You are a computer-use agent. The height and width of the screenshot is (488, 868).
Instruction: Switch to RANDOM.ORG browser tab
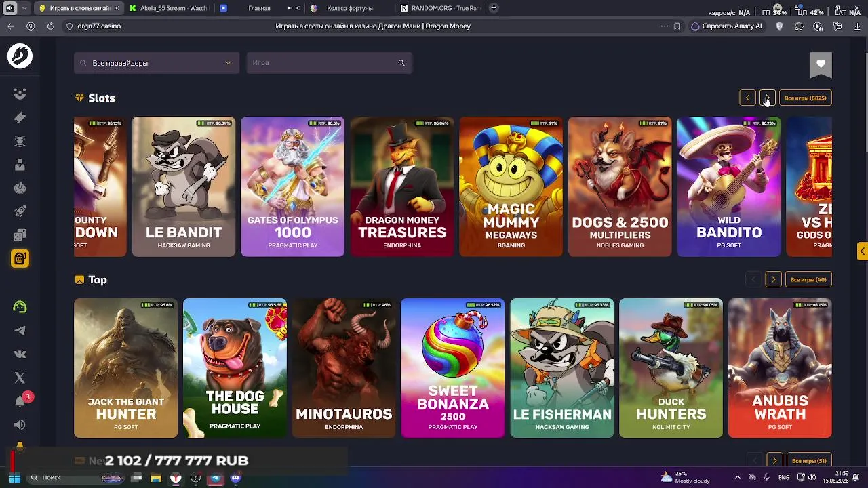(439, 8)
